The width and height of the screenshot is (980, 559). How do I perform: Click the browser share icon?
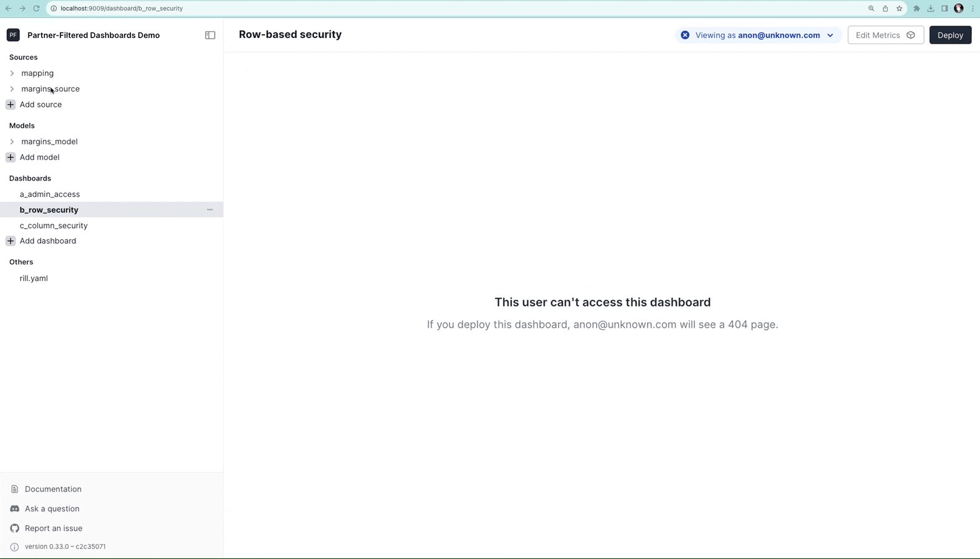coord(885,9)
